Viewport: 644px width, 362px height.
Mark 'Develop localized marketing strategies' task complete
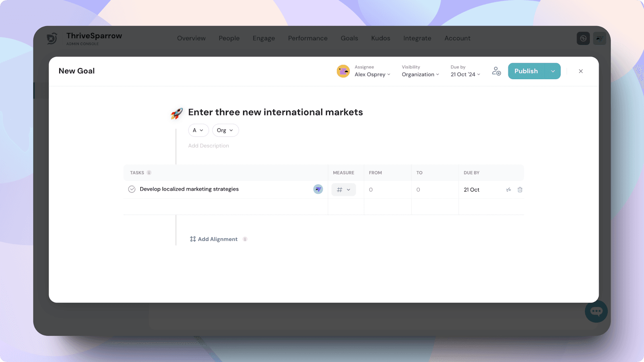(132, 189)
